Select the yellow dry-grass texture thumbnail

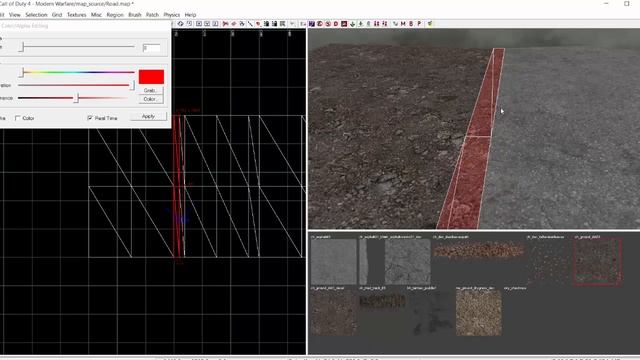tap(478, 313)
